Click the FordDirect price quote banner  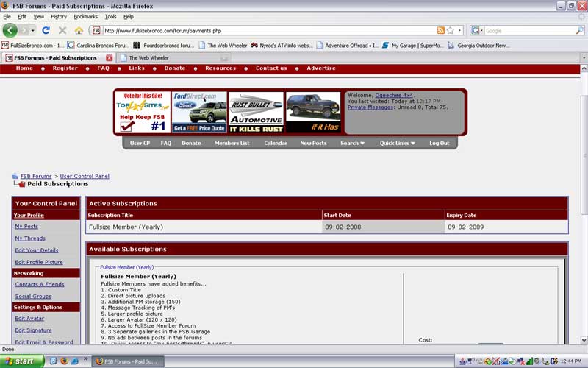click(199, 112)
